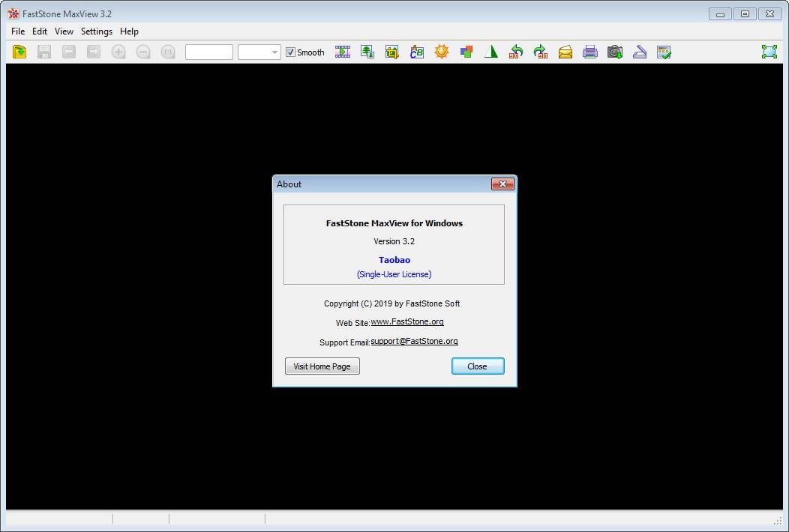The width and height of the screenshot is (789, 532).
Task: Open the Crop Board icon
Action: tap(392, 52)
